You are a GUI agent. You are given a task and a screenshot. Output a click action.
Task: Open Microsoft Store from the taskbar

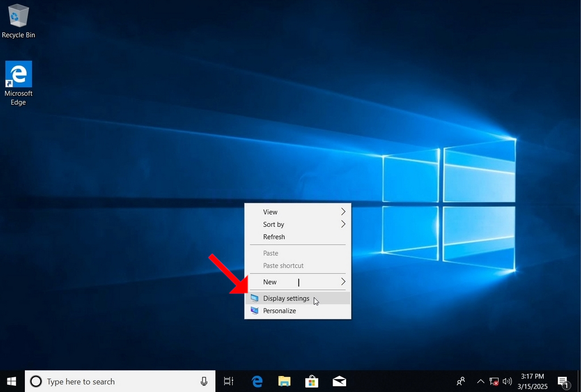[311, 381]
